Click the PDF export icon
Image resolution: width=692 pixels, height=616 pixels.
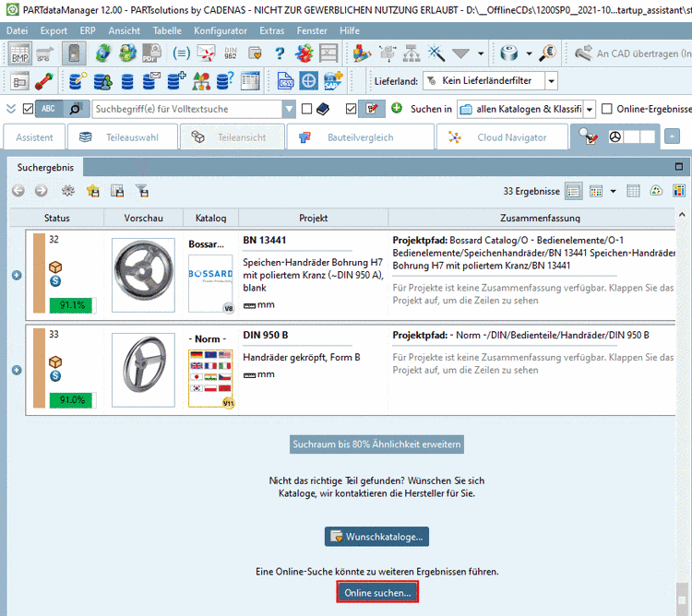tap(152, 53)
